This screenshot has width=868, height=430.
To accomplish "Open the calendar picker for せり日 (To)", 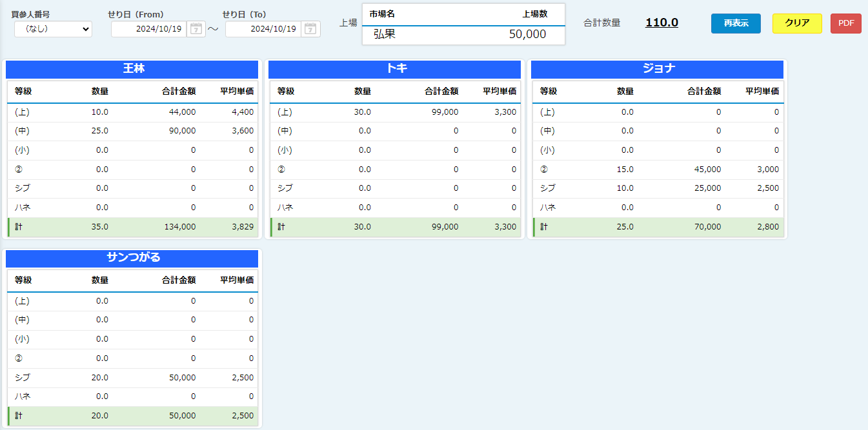I will click(311, 29).
